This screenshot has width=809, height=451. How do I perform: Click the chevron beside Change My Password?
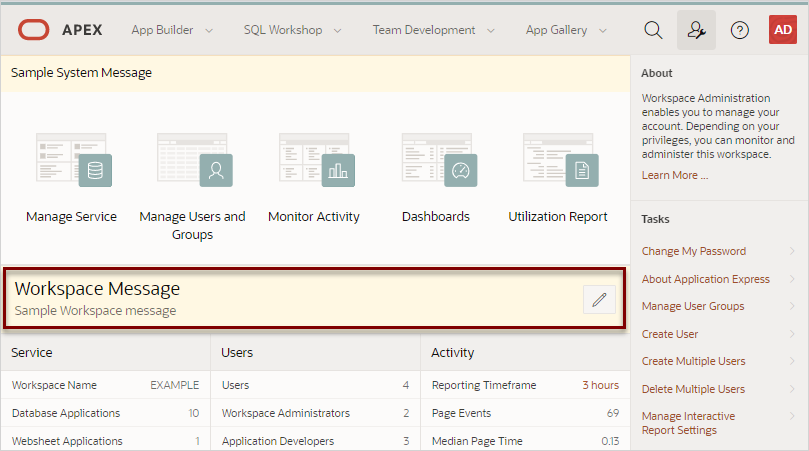(x=791, y=251)
